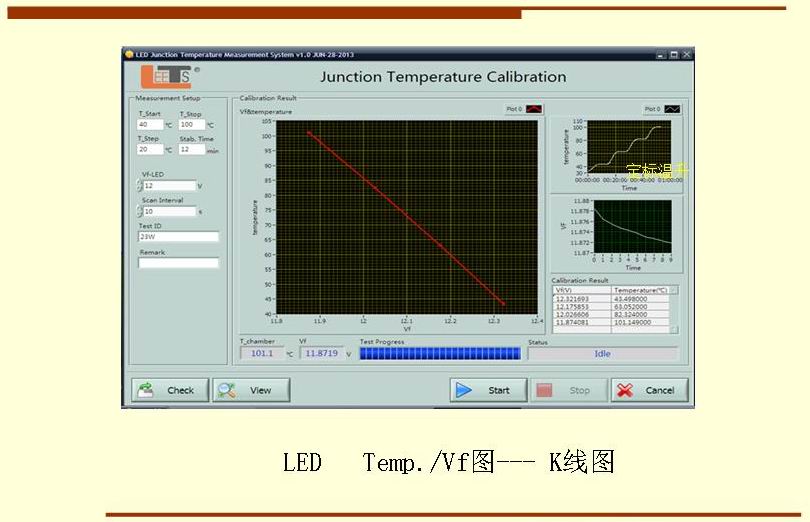Select table cell 43.498000
Viewport: 810px width, 522px height.
click(x=641, y=299)
